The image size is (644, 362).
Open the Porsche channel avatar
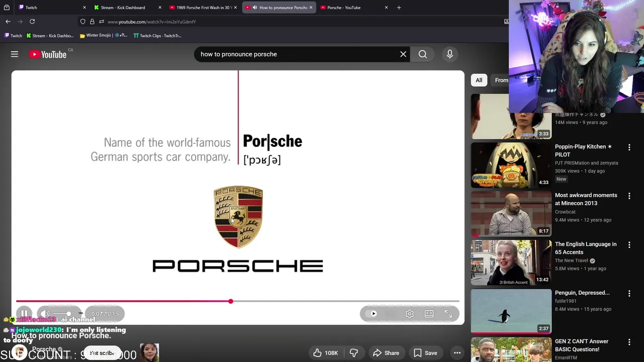click(19, 353)
